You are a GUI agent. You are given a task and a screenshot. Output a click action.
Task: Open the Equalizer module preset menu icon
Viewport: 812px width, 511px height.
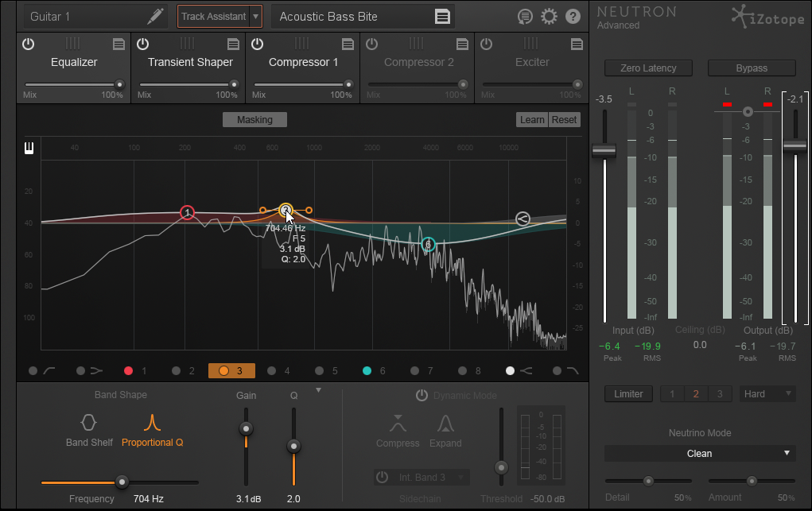[118, 45]
